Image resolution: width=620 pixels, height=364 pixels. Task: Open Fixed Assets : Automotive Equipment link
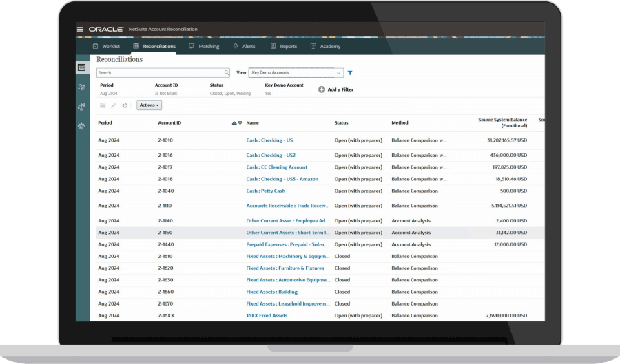pyautogui.click(x=287, y=280)
